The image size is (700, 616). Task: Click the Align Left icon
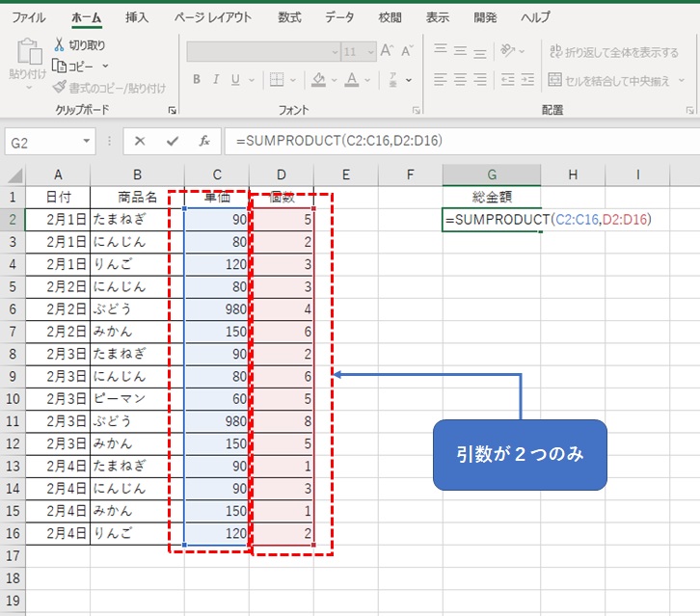pyautogui.click(x=441, y=80)
